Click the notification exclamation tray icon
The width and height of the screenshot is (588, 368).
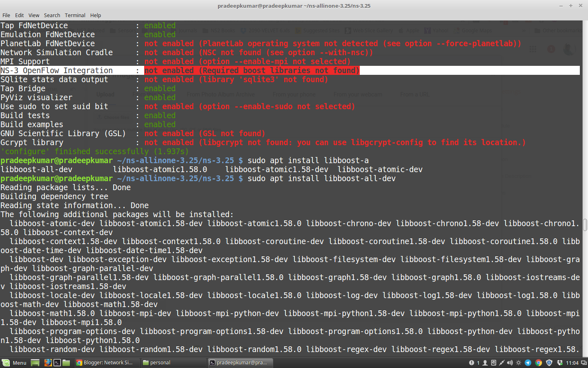[471, 363]
